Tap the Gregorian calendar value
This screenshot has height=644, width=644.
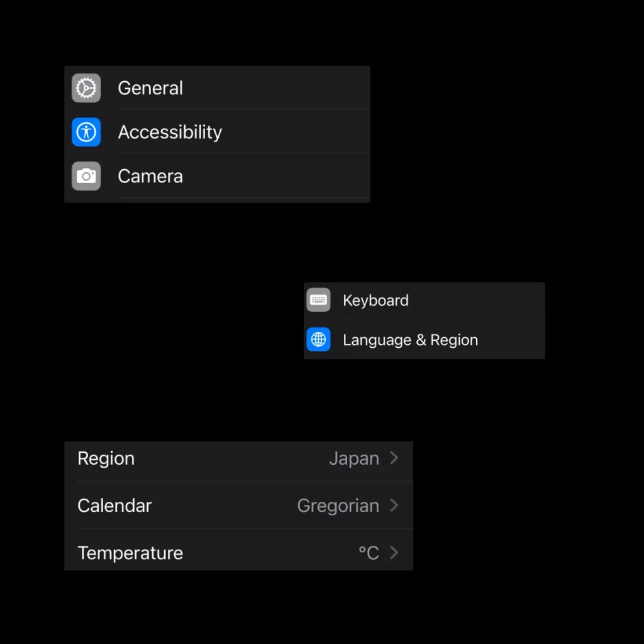click(338, 506)
